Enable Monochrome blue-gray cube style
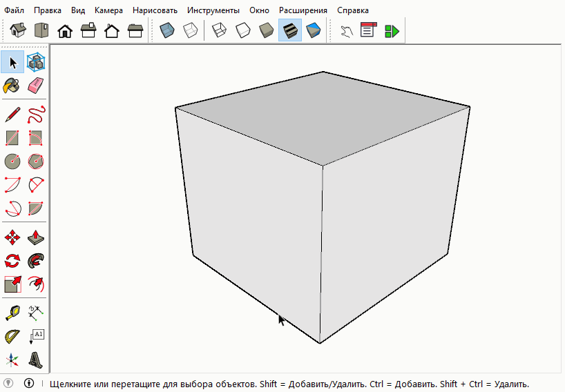The image size is (565, 392). (x=314, y=30)
